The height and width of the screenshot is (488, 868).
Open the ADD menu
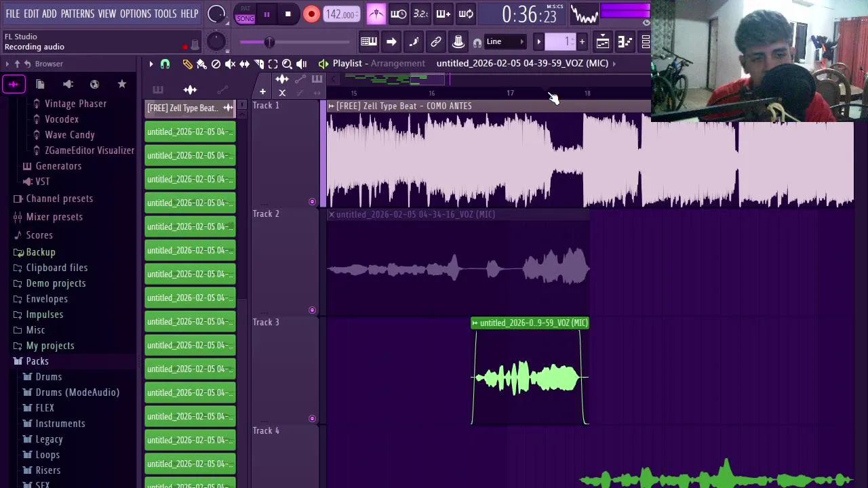pos(50,14)
